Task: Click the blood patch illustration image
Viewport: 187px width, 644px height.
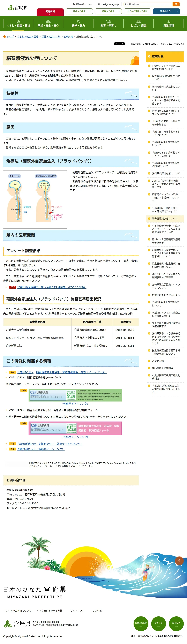Action: tap(35, 199)
